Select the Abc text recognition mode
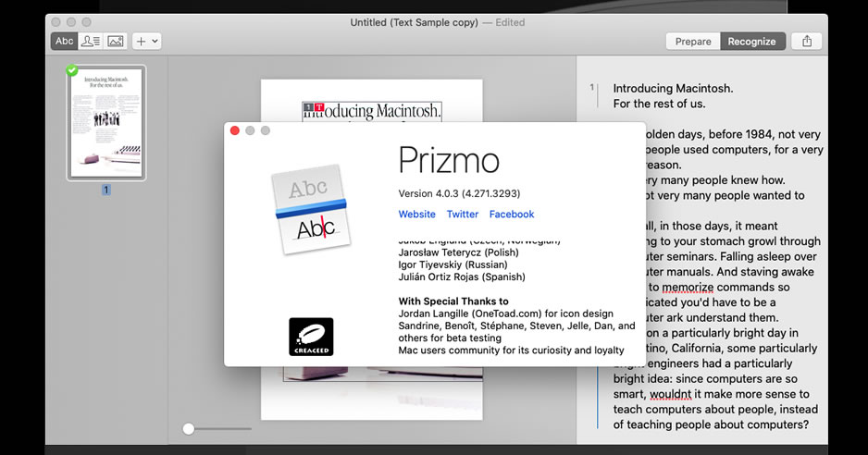 coord(64,41)
